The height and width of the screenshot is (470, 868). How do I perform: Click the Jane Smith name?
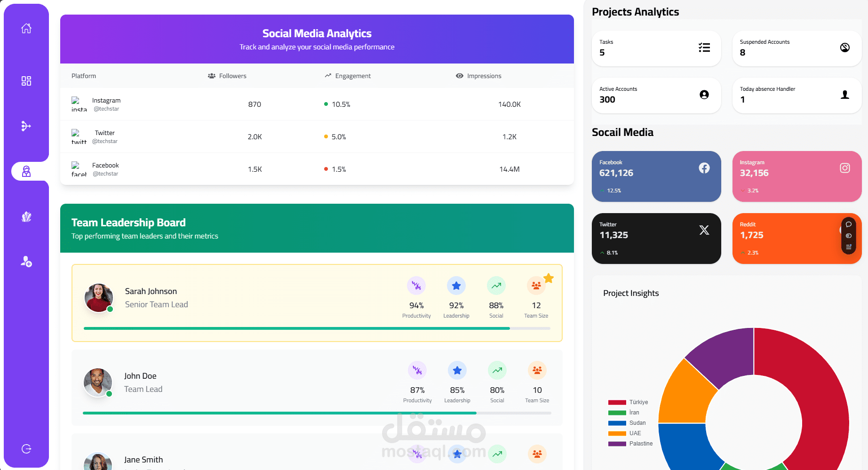pyautogui.click(x=143, y=460)
